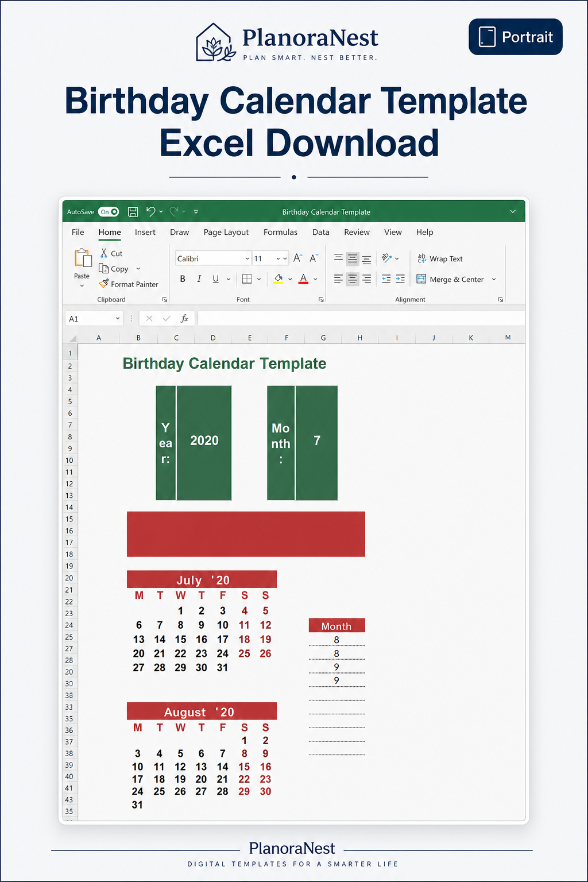Select column header D
The width and height of the screenshot is (588, 882).
pos(213,338)
